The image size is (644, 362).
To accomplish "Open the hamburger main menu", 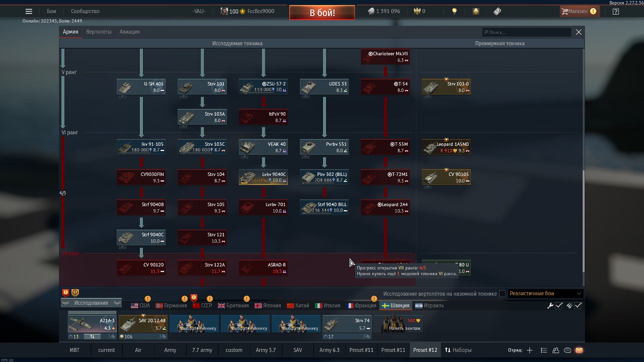I will pyautogui.click(x=29, y=11).
